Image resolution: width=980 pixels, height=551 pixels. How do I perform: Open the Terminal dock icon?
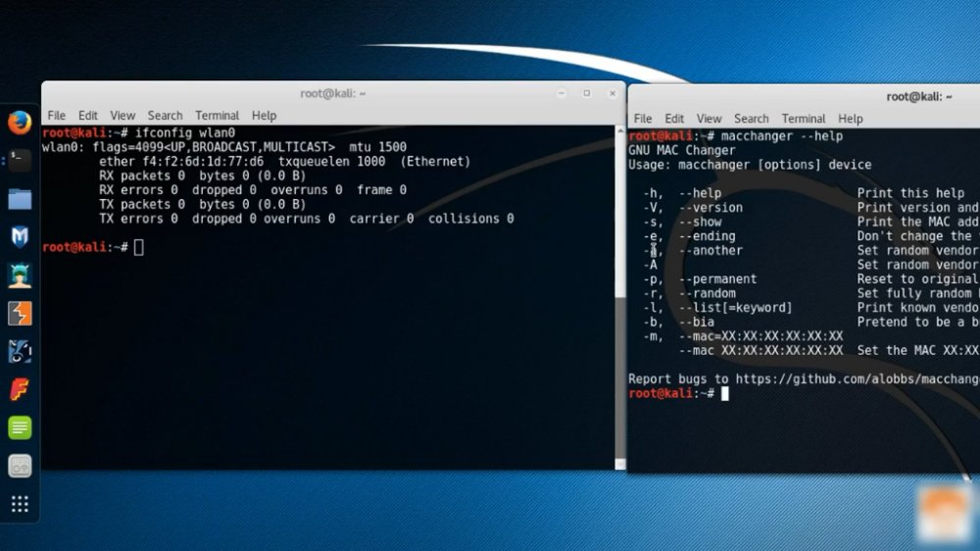20,161
